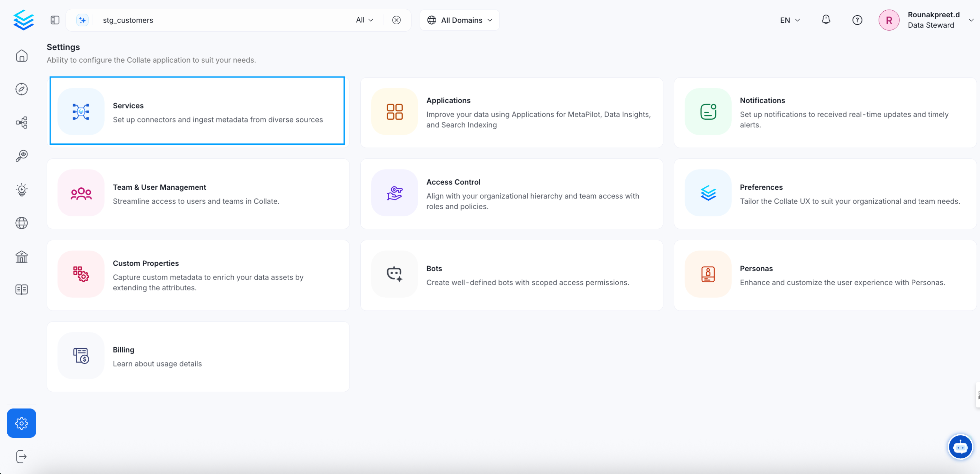Expand the All search filter dropdown
This screenshot has height=474, width=980.
point(364,20)
